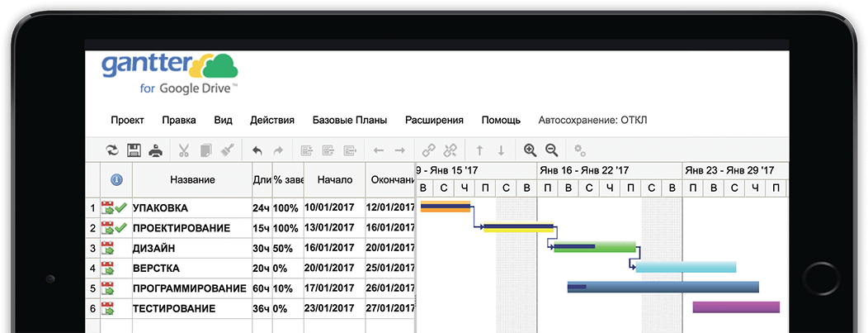The image size is (868, 333).
Task: Outdent task with left arrow
Action: 379,150
